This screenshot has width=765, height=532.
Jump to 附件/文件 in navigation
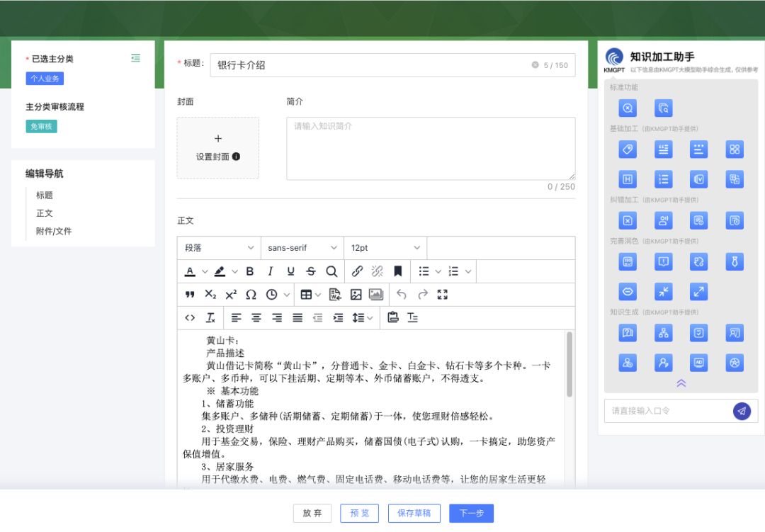54,232
